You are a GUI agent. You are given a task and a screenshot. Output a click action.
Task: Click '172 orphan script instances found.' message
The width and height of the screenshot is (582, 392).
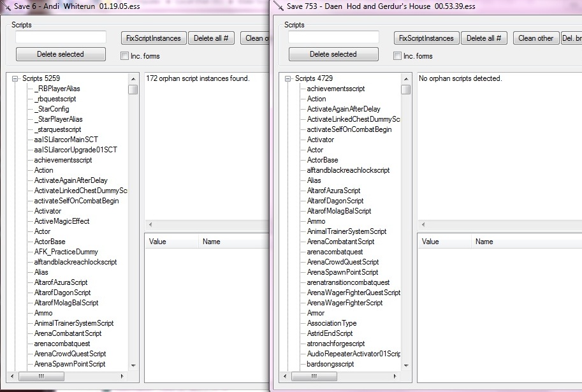(198, 78)
